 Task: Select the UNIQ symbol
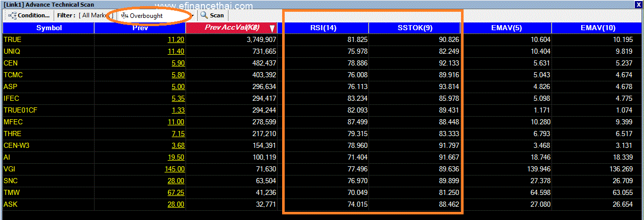[12, 51]
